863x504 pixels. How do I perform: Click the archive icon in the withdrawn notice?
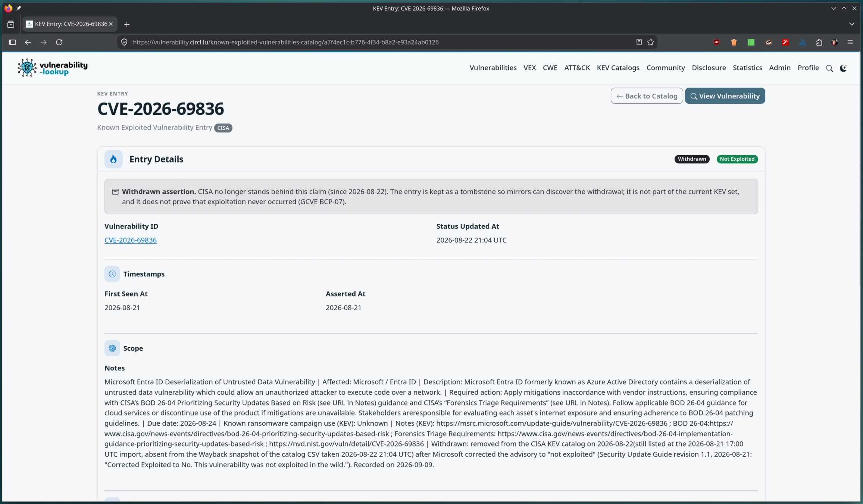click(x=115, y=192)
